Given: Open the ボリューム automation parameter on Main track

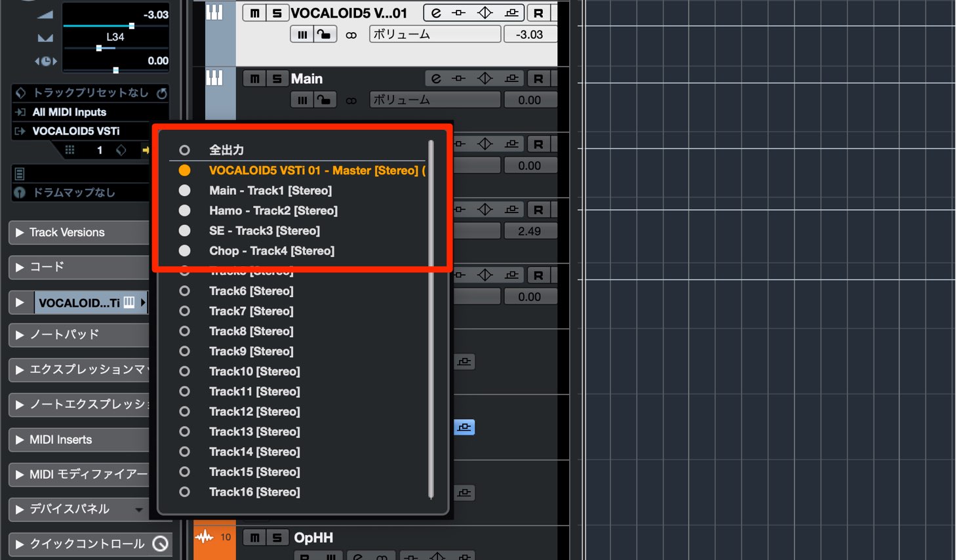Looking at the screenshot, I should pos(435,100).
